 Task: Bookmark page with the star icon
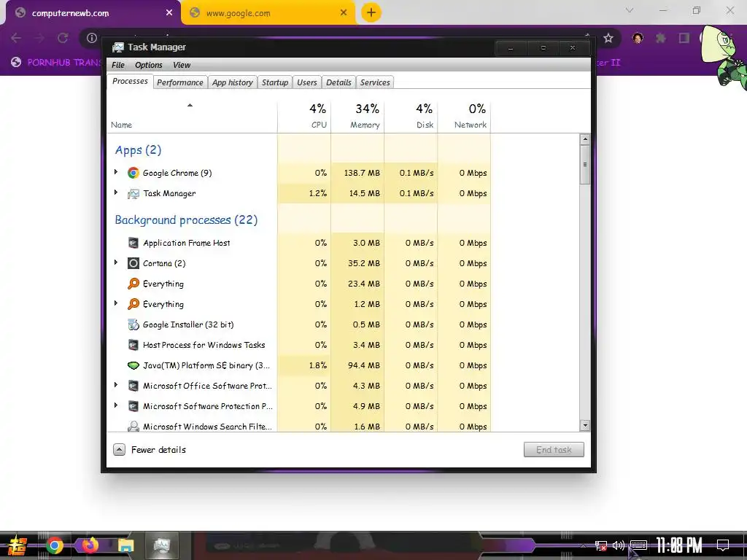coord(608,38)
